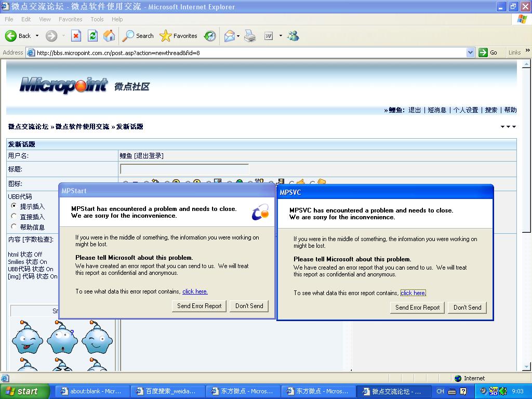This screenshot has height=399, width=532.
Task: Click Don't Send in the MPStart dialog
Action: (x=249, y=306)
